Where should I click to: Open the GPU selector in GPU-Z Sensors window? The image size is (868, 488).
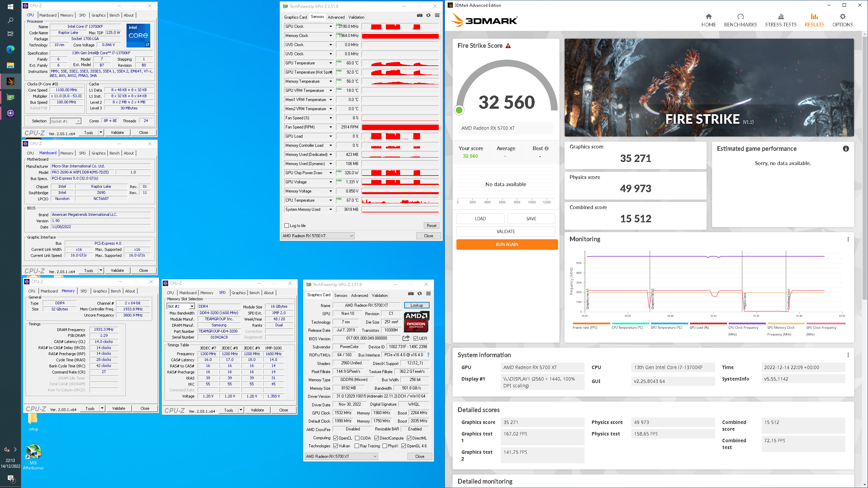(318, 236)
